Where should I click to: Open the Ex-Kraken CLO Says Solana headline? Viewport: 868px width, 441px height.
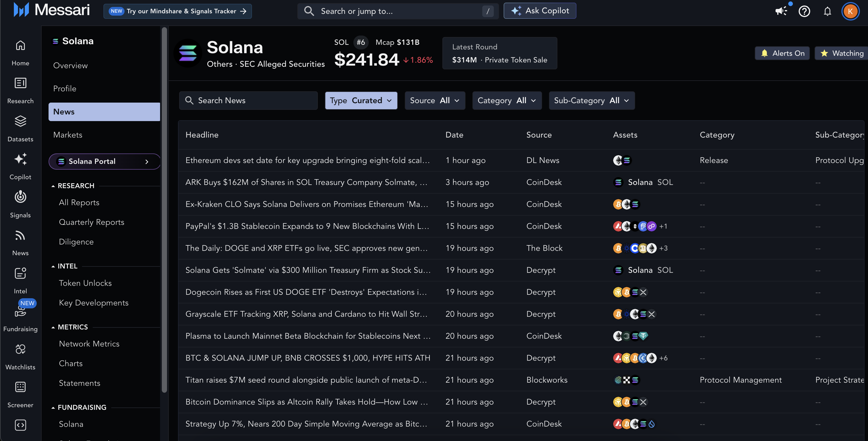click(x=307, y=205)
